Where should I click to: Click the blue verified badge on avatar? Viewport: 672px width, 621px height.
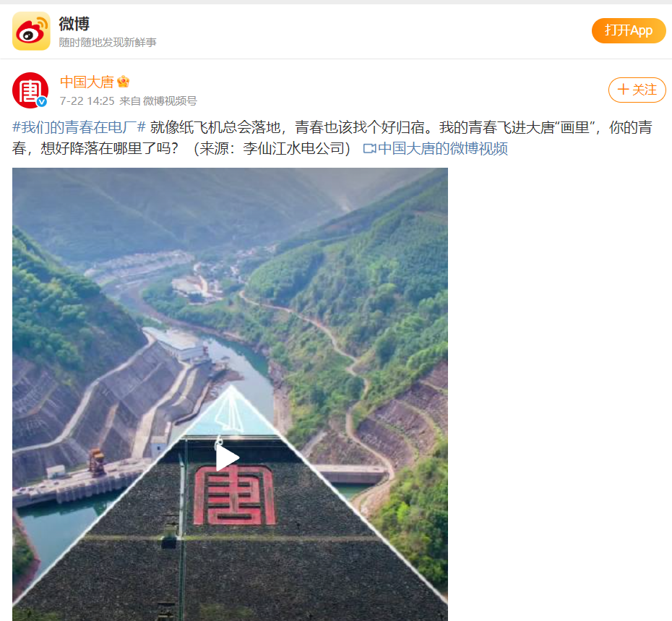[42, 102]
